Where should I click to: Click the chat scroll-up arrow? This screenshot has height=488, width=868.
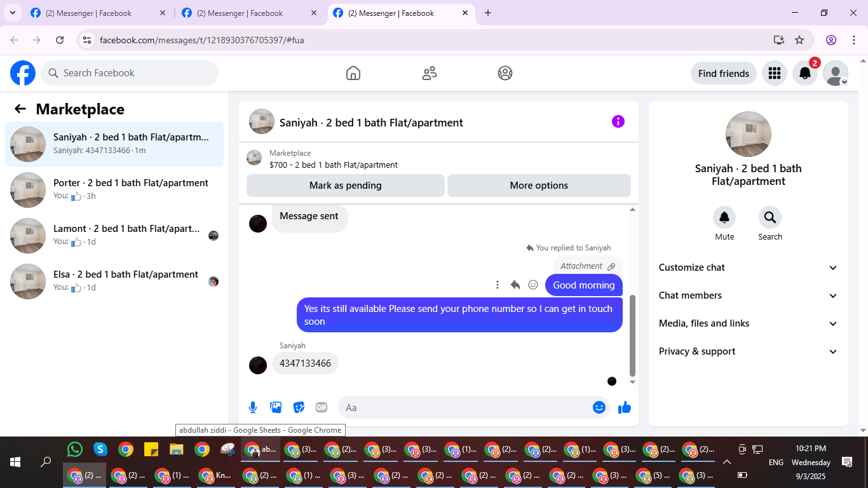coord(632,210)
